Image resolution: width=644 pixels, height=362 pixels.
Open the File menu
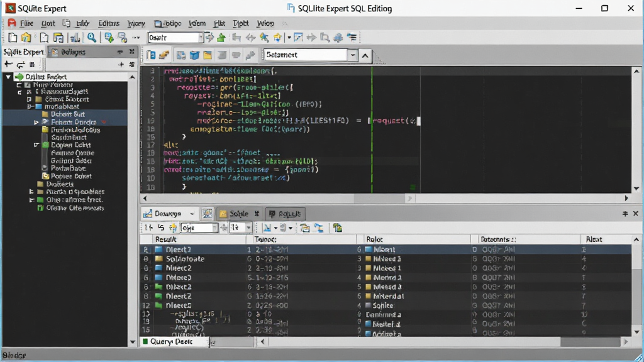click(26, 23)
